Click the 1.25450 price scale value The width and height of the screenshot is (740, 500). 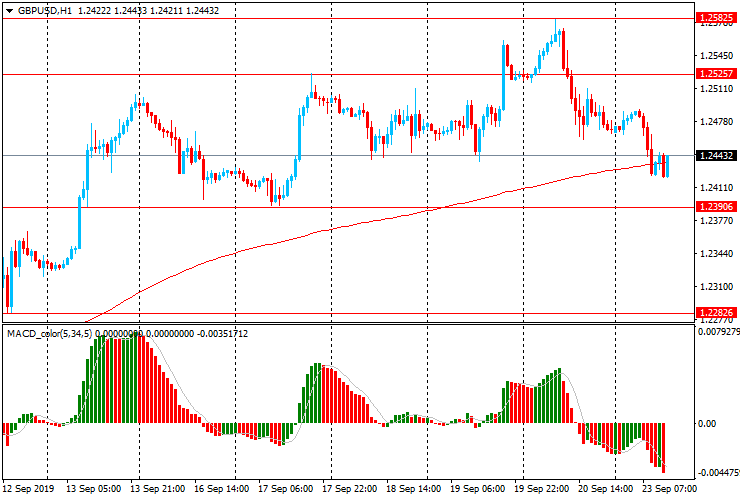coord(716,56)
